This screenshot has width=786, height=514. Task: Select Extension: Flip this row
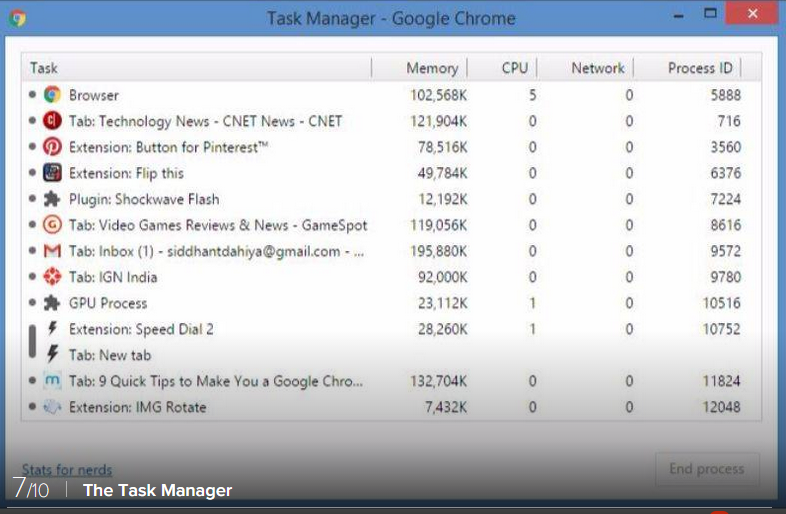391,173
